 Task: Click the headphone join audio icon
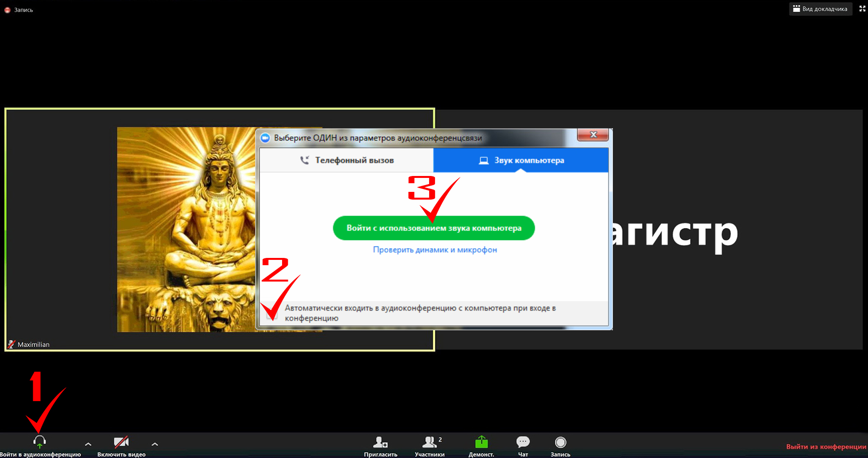(40, 442)
